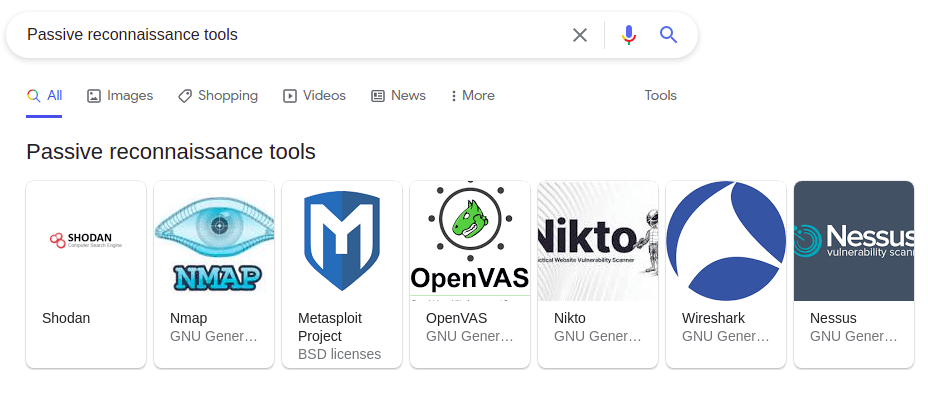The image size is (928, 398).
Task: Click the Nmap card title
Action: (189, 319)
